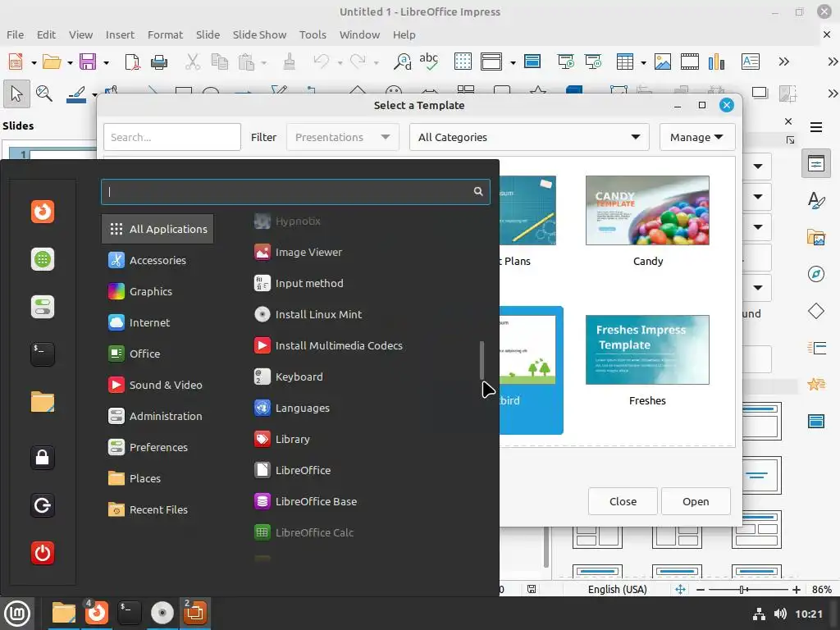
Task: Select the All Applications category
Action: (x=157, y=229)
